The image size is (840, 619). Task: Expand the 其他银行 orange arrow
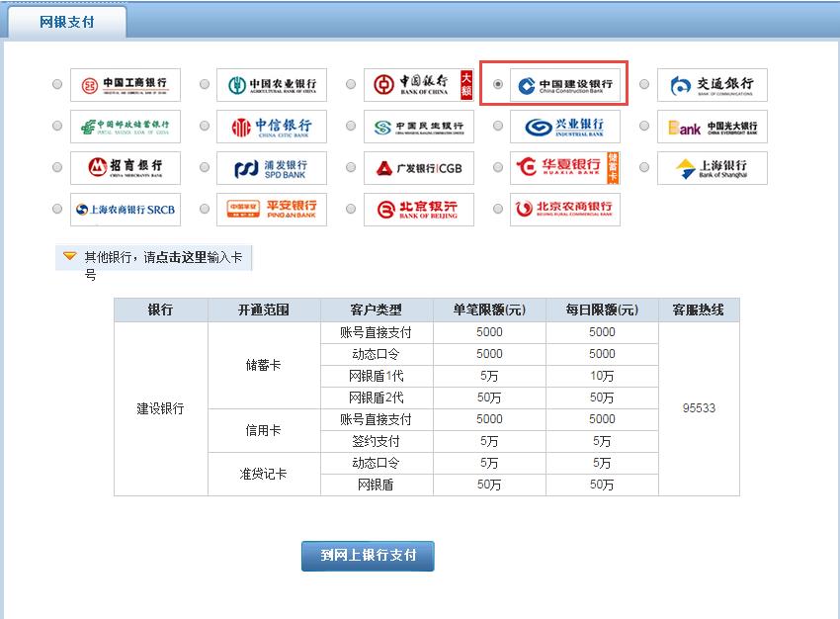[70, 256]
